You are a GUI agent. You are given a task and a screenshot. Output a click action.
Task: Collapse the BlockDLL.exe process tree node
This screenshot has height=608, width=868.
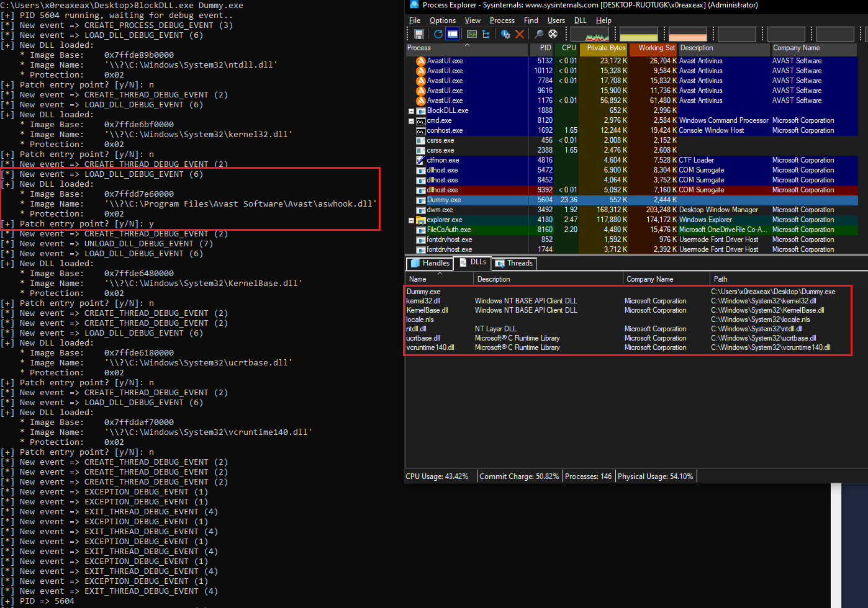(x=411, y=111)
